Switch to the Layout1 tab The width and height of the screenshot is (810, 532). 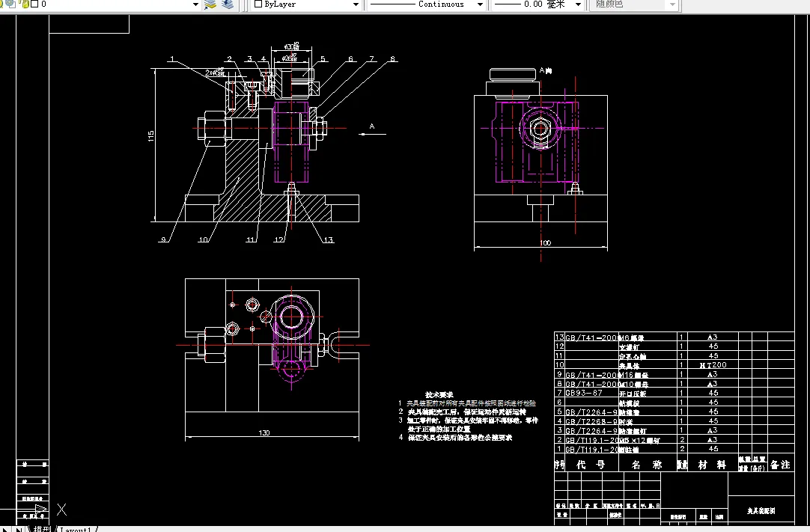pos(76,530)
